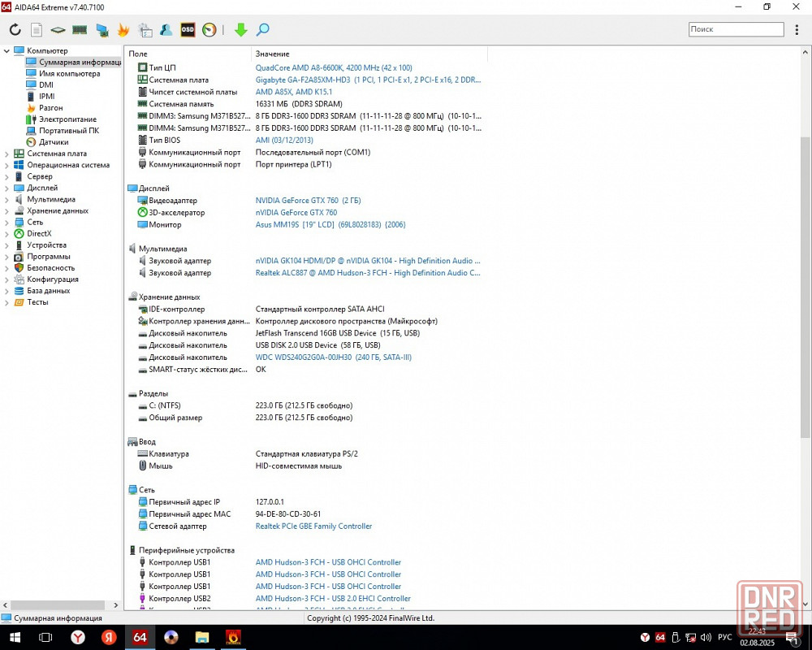
Task: Open Электропитание in the tree
Action: [67, 119]
